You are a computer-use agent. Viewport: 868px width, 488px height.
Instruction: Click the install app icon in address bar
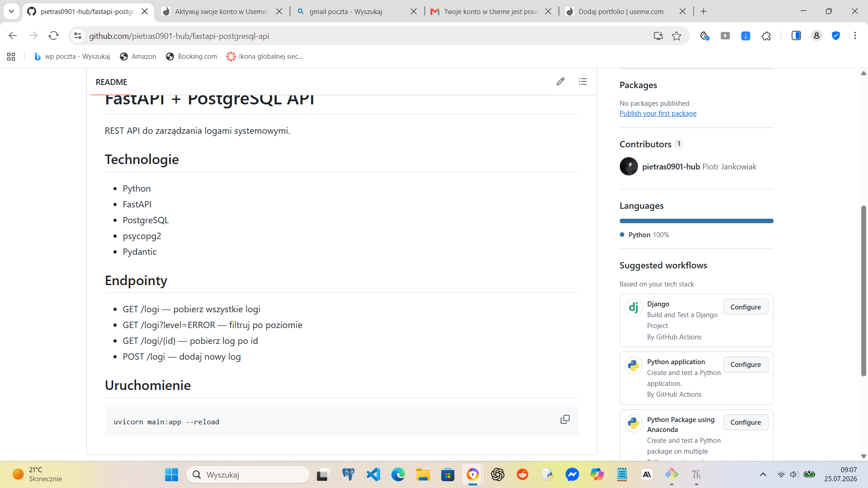tap(658, 36)
